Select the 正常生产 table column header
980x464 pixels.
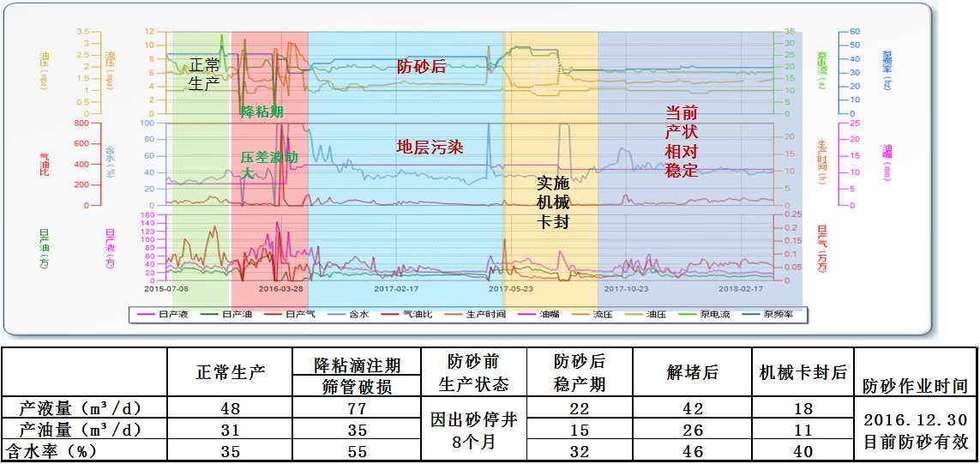point(231,371)
